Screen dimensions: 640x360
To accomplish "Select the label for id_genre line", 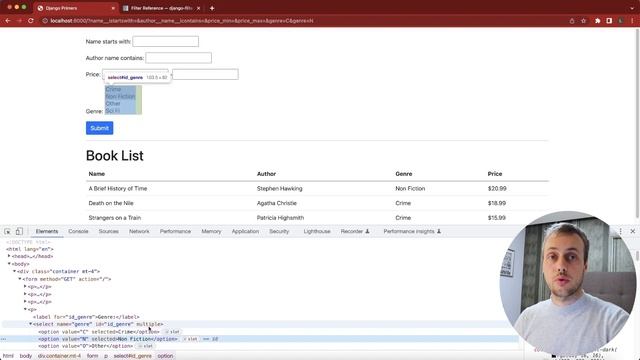I will (x=86, y=317).
